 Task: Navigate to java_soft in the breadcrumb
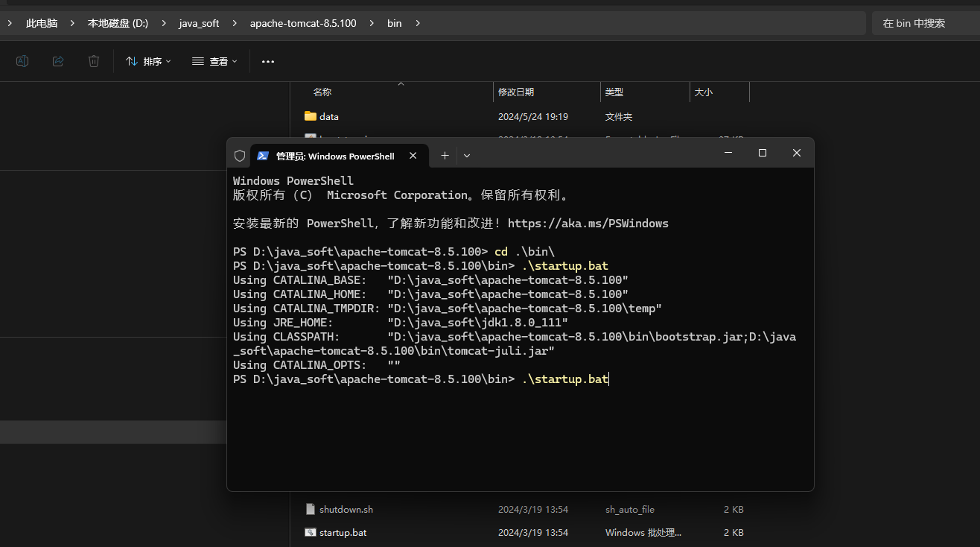[x=199, y=23]
